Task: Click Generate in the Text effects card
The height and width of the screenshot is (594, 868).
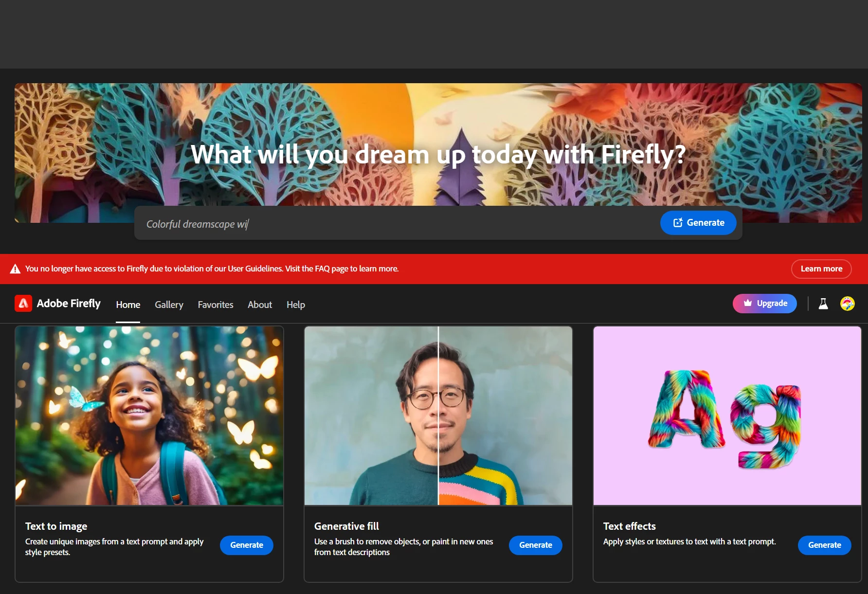Action: [x=825, y=545]
